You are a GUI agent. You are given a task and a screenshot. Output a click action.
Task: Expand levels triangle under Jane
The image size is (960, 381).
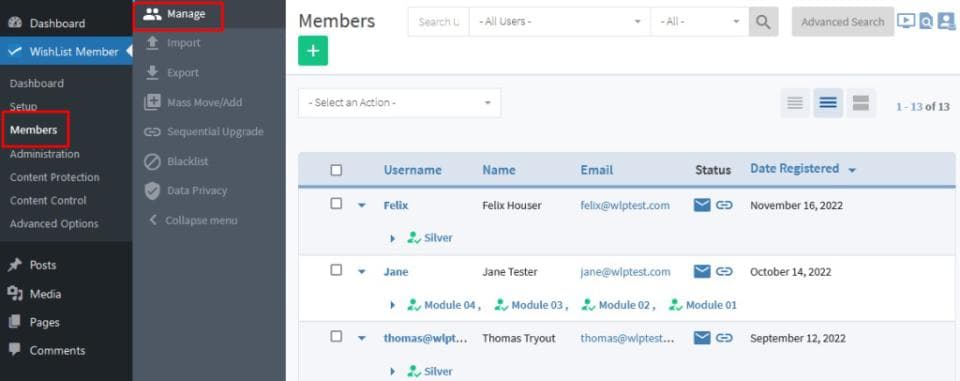pyautogui.click(x=392, y=304)
